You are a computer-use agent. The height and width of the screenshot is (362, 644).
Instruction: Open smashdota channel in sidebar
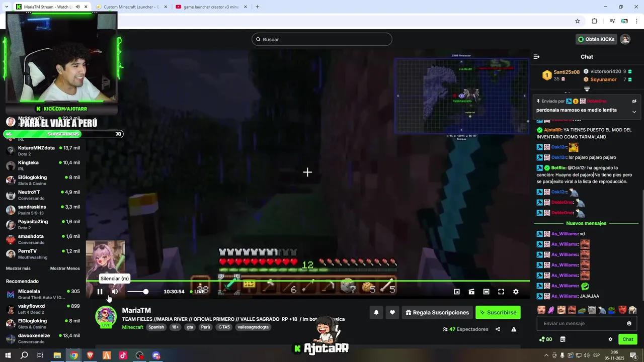click(43, 239)
